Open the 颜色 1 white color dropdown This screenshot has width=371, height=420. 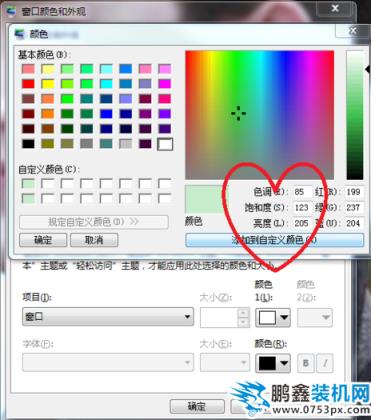[x=273, y=317]
